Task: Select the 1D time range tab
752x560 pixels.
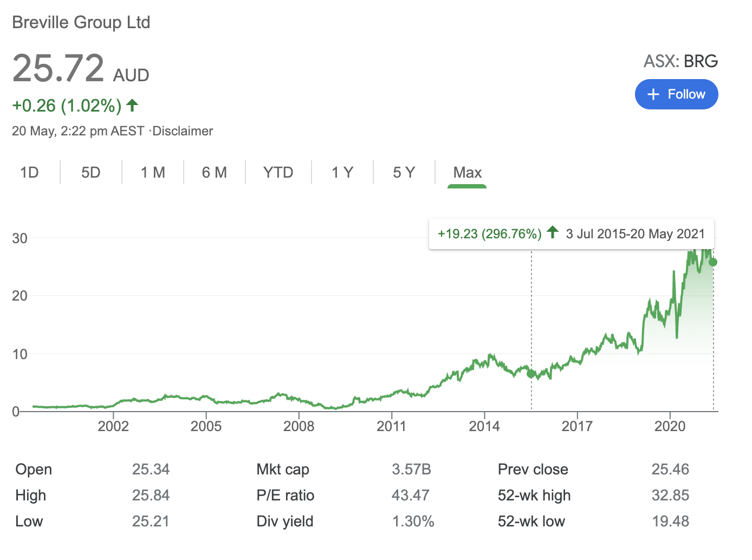Action: point(29,173)
